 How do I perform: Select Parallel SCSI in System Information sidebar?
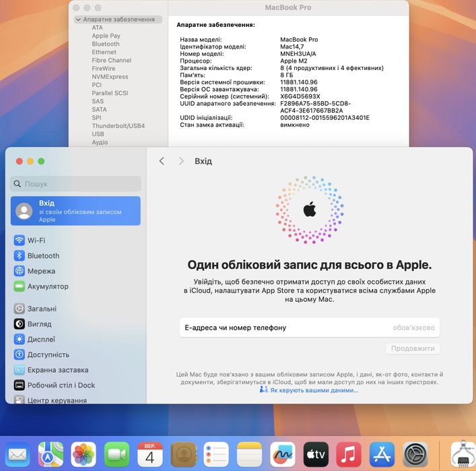tap(110, 93)
